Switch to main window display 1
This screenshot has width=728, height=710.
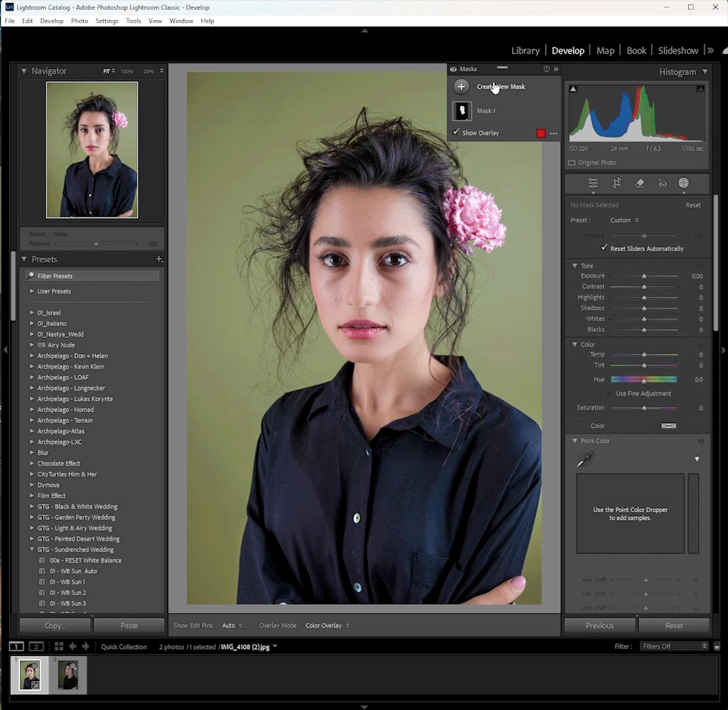[x=16, y=646]
